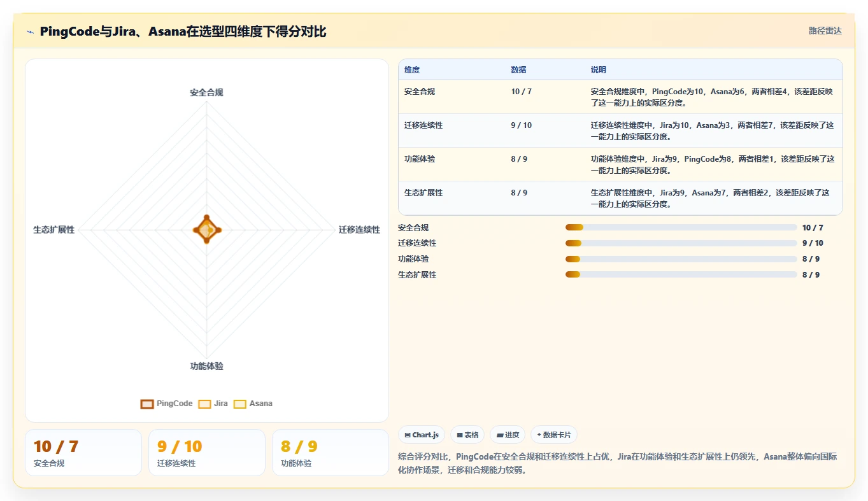The width and height of the screenshot is (868, 501).
Task: Click the 安全合规 description text in table
Action: [713, 97]
